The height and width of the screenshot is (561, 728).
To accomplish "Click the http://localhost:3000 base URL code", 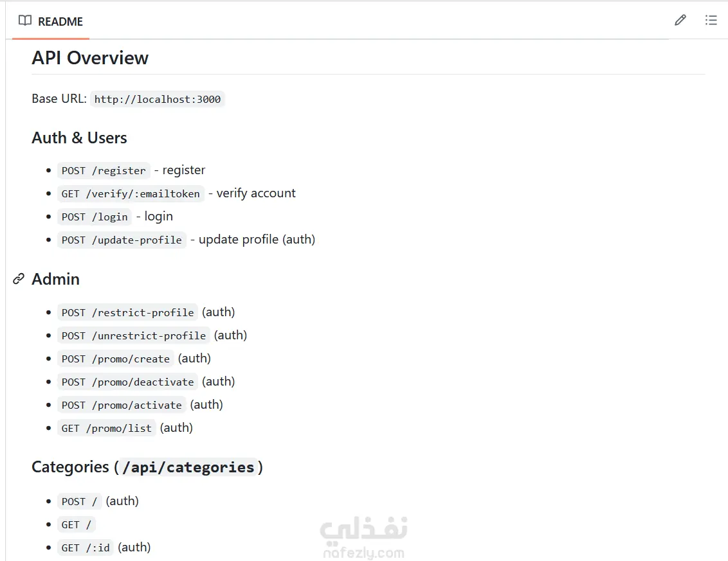I will [158, 100].
